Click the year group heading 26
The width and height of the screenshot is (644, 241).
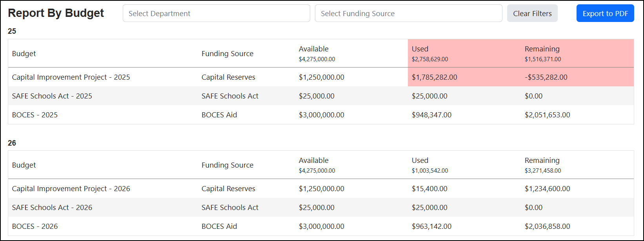point(12,143)
